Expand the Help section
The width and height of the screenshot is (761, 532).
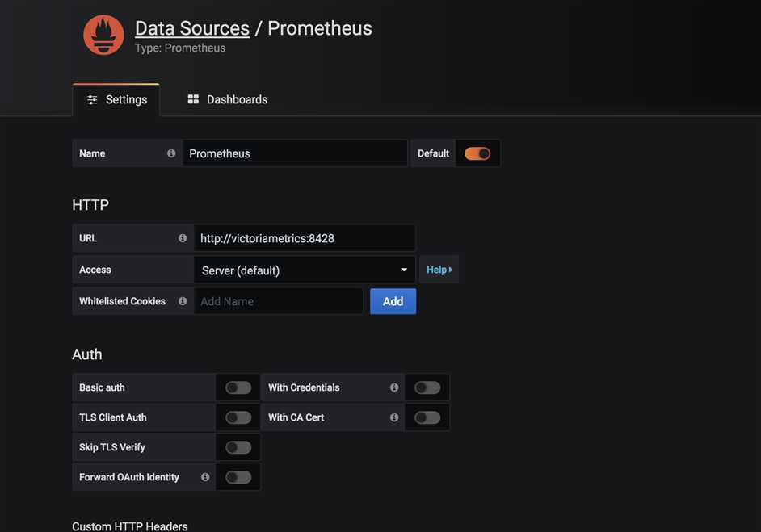[x=439, y=270]
